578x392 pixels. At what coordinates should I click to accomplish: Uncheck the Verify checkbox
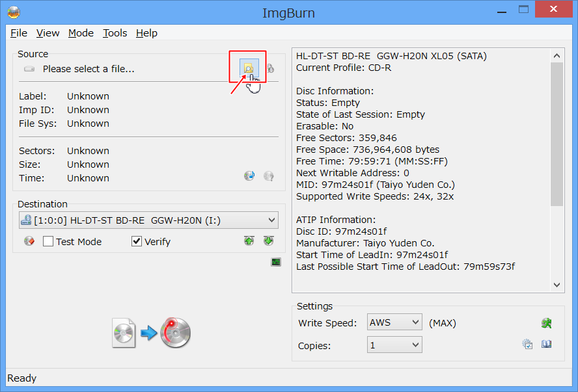pos(137,241)
